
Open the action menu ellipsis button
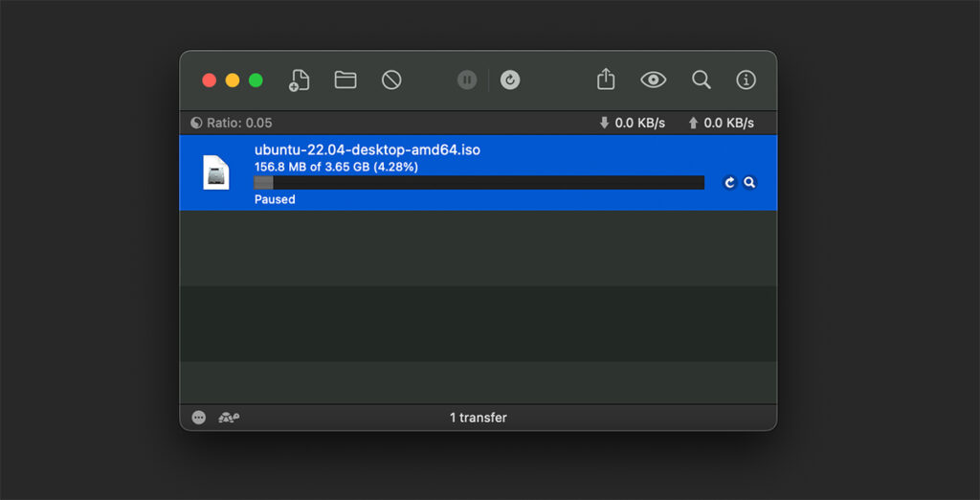tap(199, 418)
